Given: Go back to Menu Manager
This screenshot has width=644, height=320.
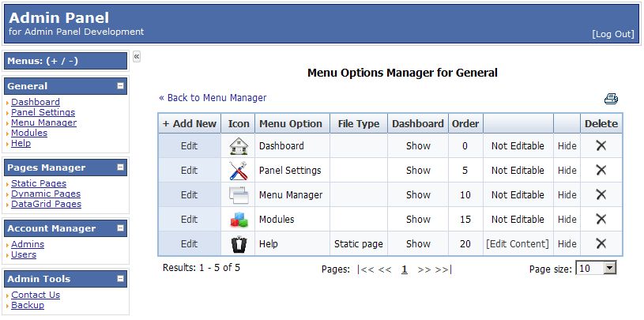Looking at the screenshot, I should point(213,98).
